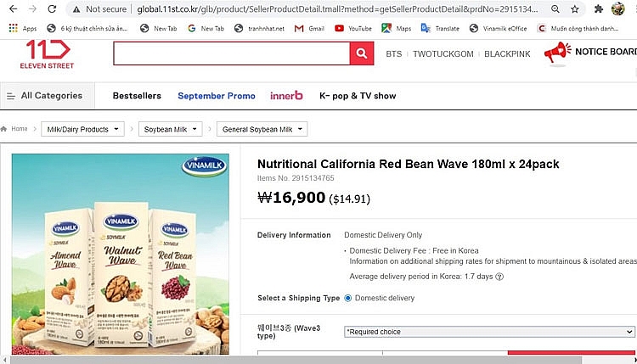Open the browser extensions puzzle icon
This screenshot has height=364, width=637.
pyautogui.click(x=597, y=9)
